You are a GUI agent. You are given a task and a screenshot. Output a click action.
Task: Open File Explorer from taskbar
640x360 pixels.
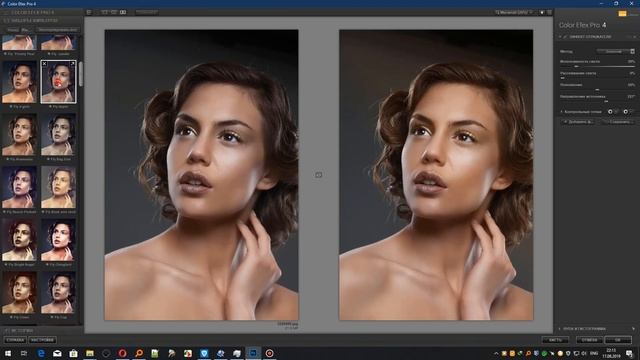[90, 353]
